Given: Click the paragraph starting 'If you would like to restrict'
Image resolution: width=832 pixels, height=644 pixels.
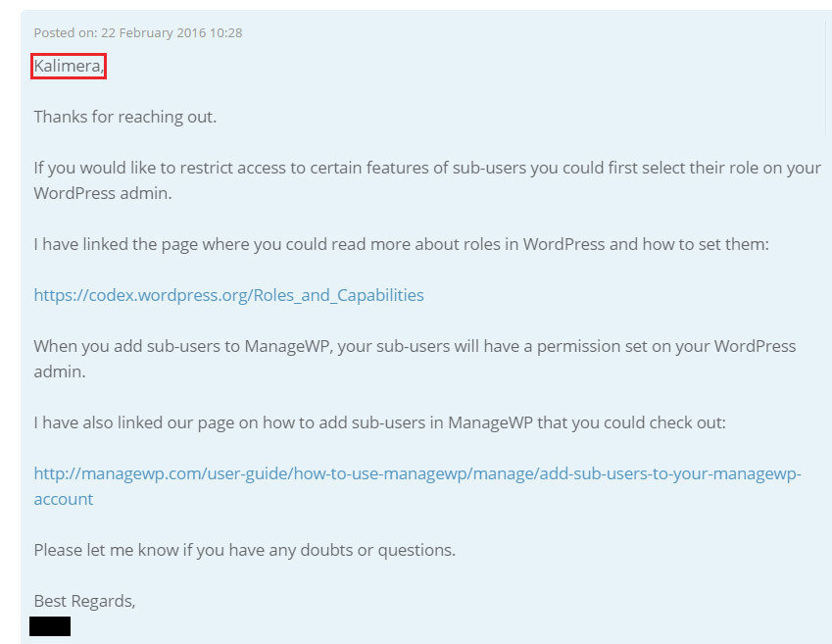Looking at the screenshot, I should pos(427,180).
